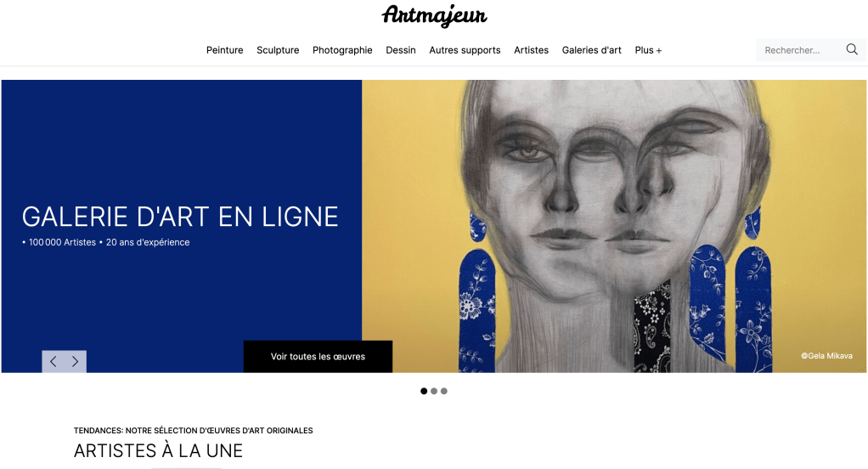868x469 pixels.
Task: Open the Dessin category
Action: [x=401, y=50]
